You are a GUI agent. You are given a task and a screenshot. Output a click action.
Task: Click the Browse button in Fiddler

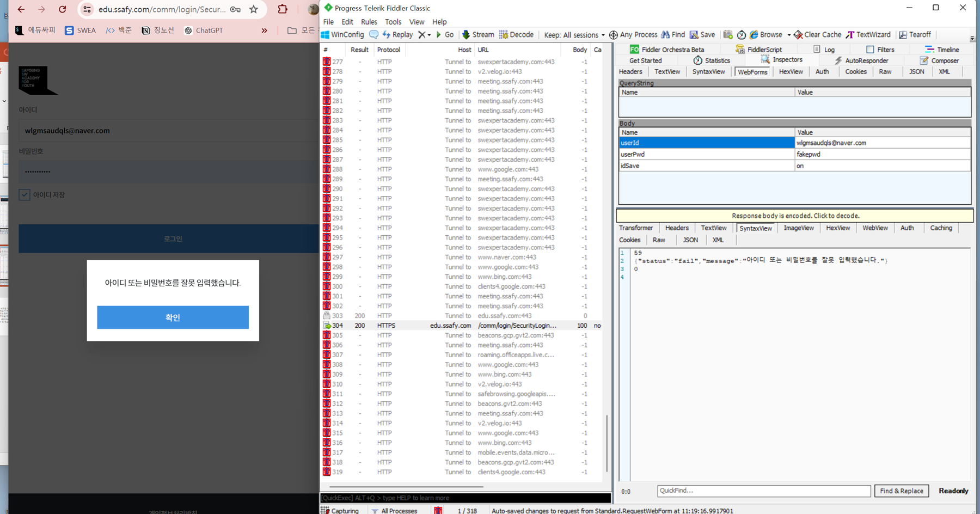click(766, 35)
